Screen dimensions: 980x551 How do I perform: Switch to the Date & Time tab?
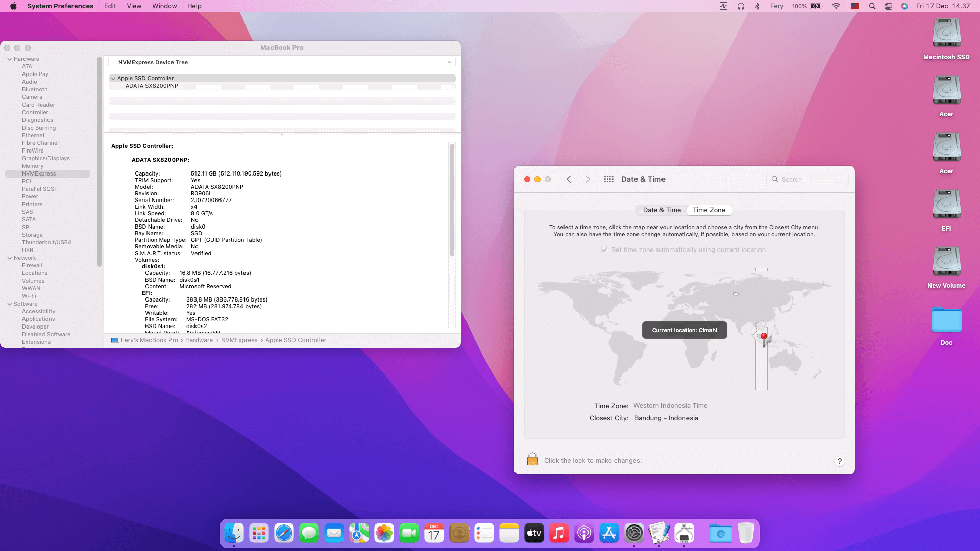pos(661,210)
